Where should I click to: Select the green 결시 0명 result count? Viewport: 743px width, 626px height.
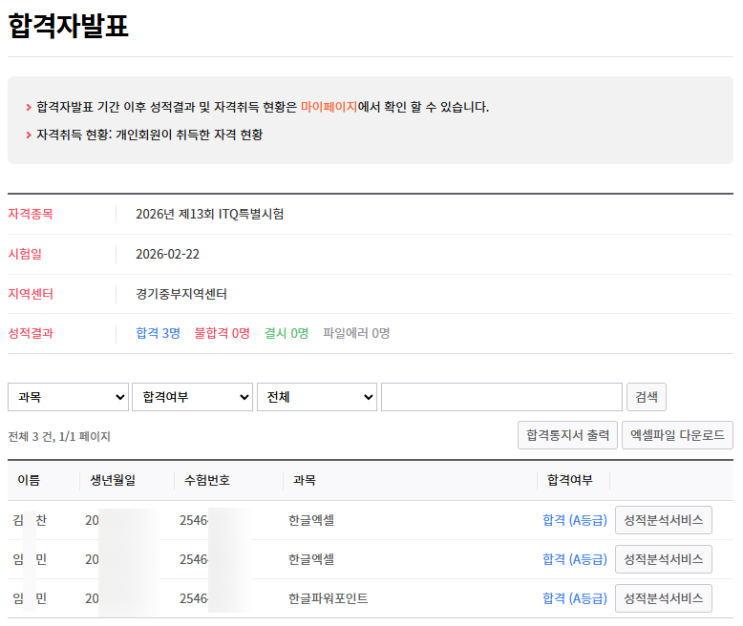point(286,333)
